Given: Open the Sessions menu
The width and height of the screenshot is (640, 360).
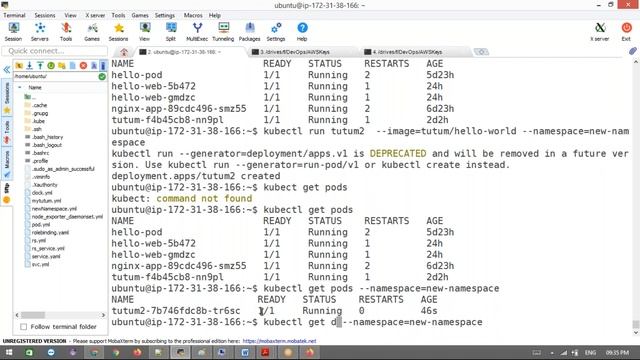Looking at the screenshot, I should pos(45,15).
